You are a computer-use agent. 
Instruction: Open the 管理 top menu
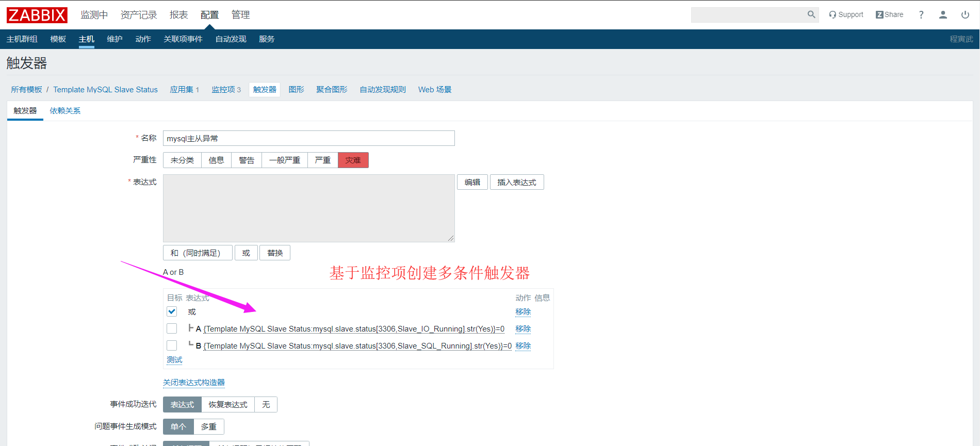click(241, 15)
